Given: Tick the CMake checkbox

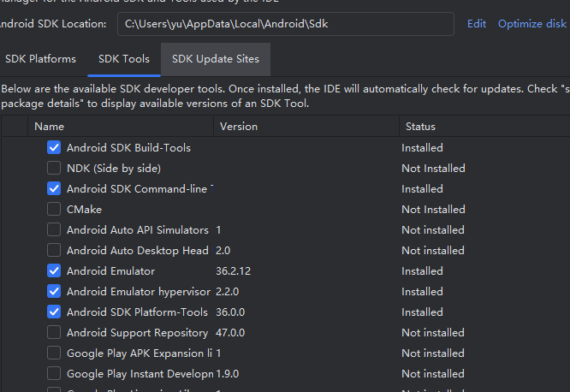Looking at the screenshot, I should [x=54, y=210].
